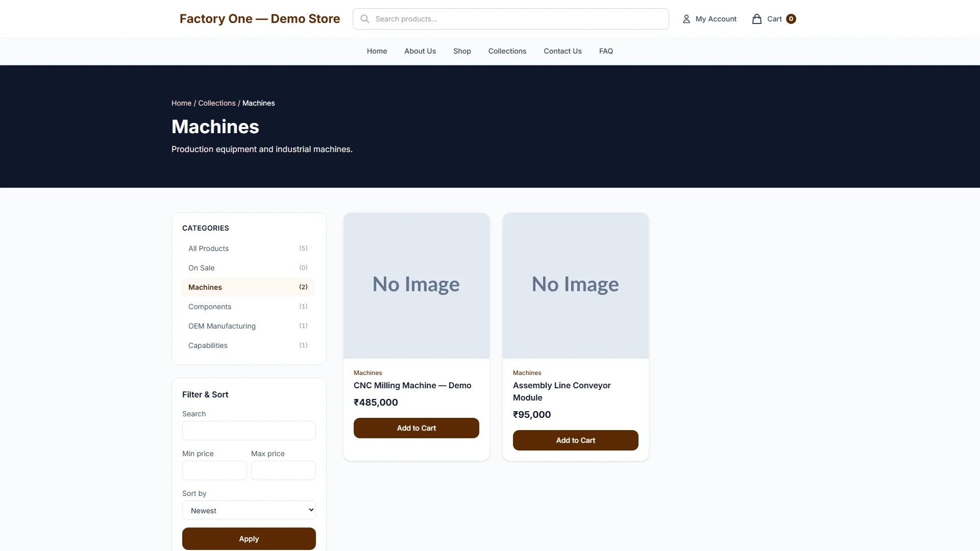Screen dimensions: 980x551
Task: Select On Sale category
Action: [x=248, y=268]
